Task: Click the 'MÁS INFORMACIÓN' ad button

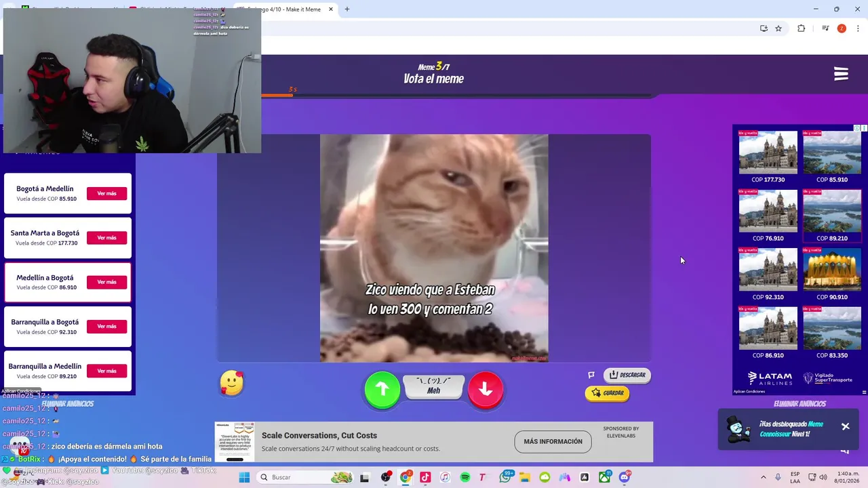Action: pyautogui.click(x=553, y=442)
